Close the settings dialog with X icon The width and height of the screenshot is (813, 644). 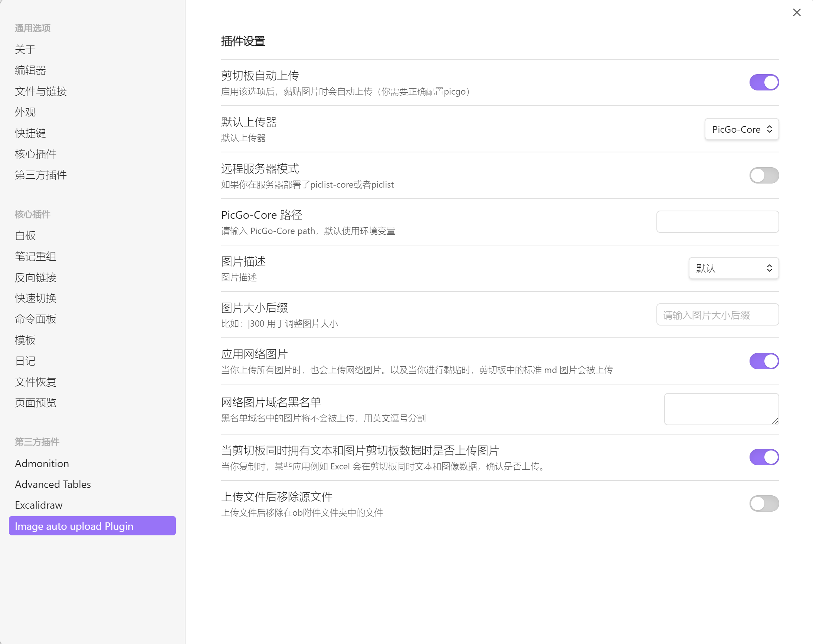796,13
